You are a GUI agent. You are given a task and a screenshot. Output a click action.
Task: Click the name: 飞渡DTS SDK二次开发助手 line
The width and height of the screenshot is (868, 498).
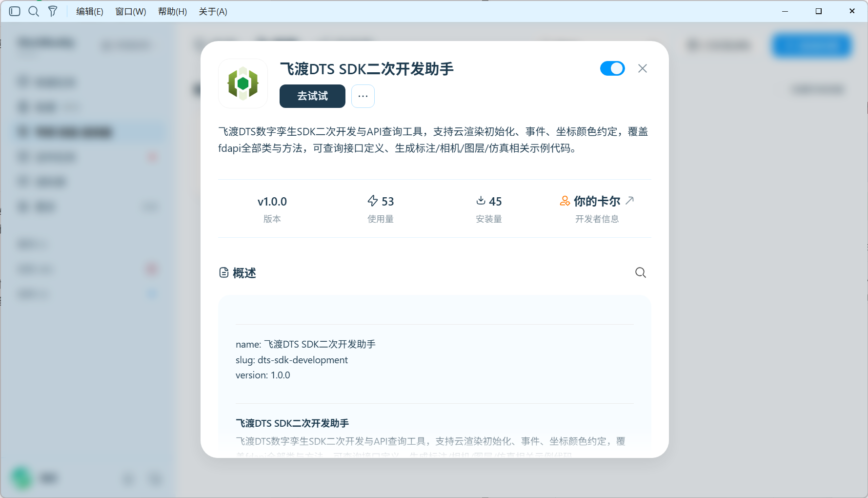pyautogui.click(x=305, y=344)
